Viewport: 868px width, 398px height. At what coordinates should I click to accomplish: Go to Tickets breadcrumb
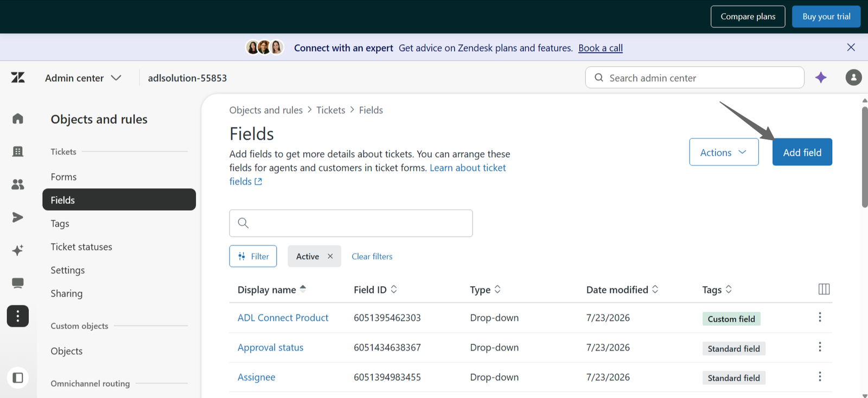tap(330, 110)
